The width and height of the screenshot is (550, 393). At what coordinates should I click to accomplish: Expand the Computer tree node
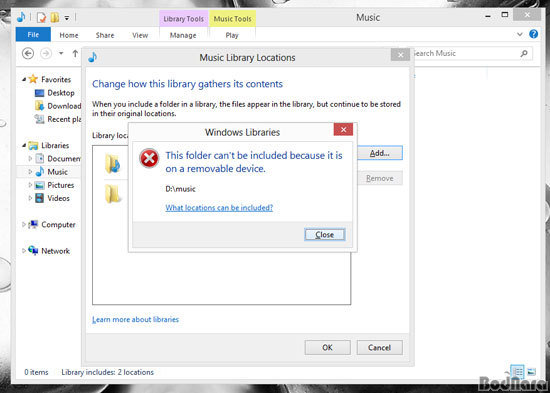(x=24, y=225)
